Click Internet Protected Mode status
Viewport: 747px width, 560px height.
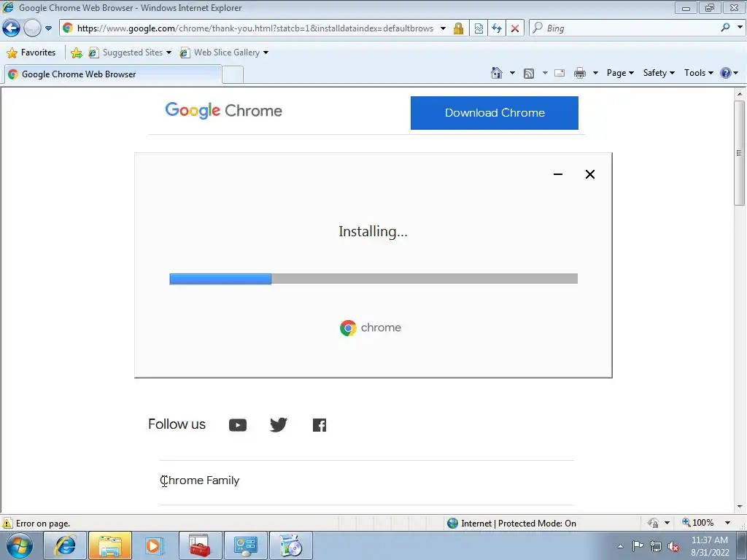point(512,524)
